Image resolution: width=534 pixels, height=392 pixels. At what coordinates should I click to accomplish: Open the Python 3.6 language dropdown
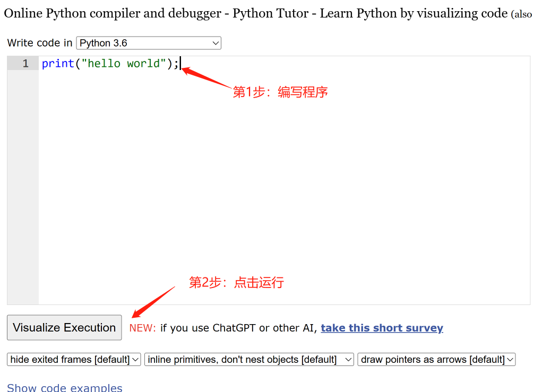(149, 43)
